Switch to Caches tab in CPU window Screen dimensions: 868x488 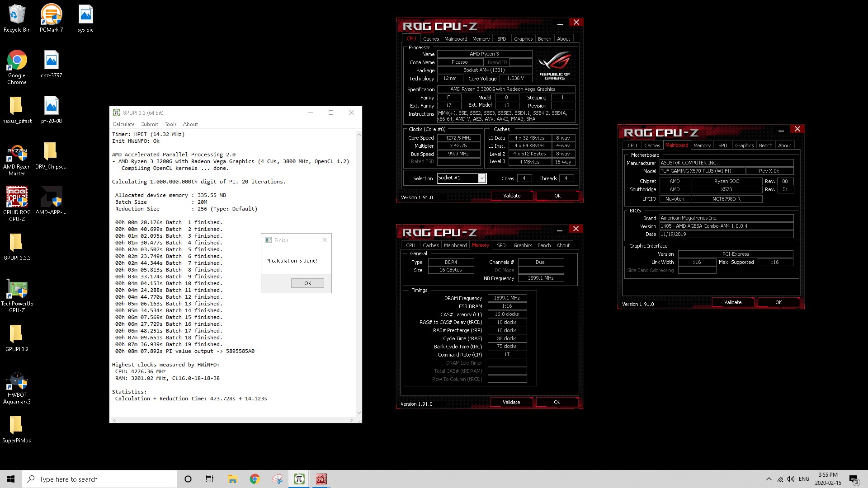coord(431,39)
